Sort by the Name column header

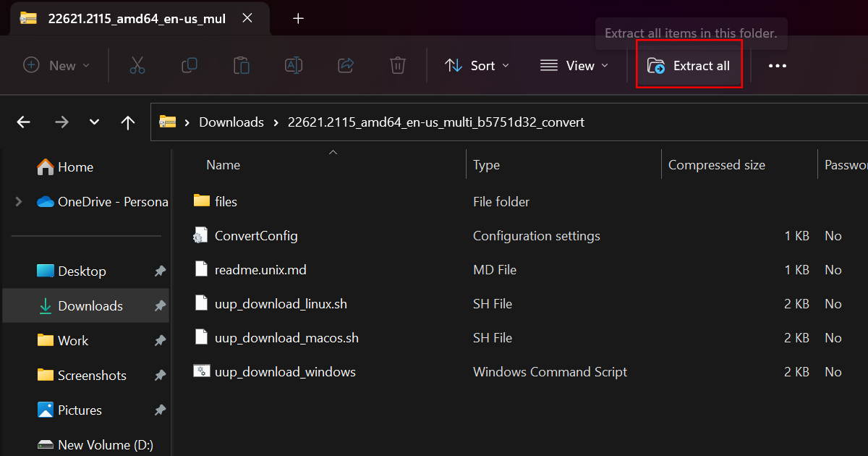coord(223,165)
